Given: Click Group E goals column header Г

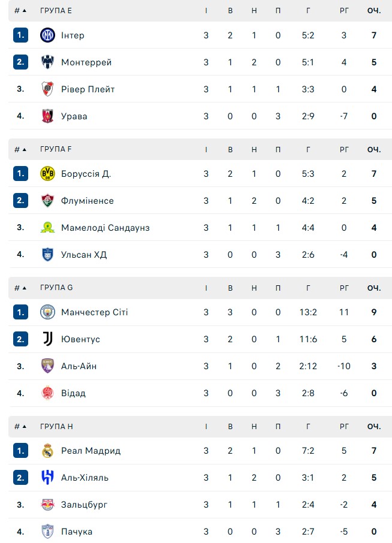Looking at the screenshot, I should (308, 11).
